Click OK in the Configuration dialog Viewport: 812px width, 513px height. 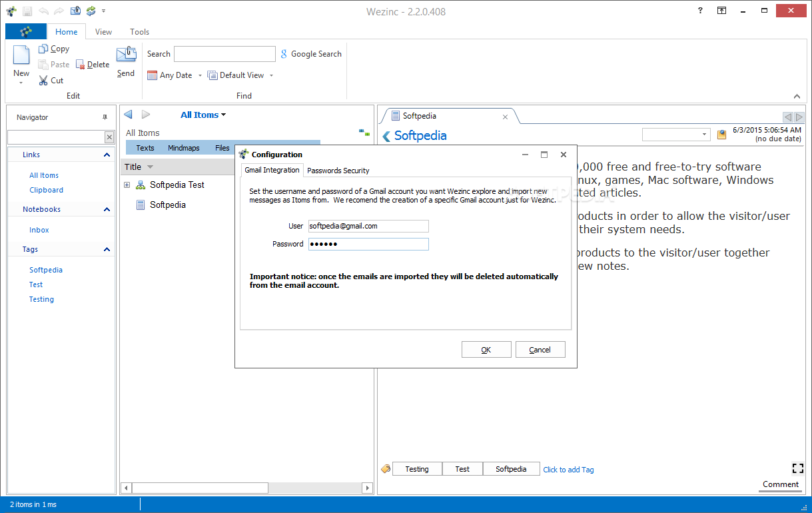coord(486,350)
